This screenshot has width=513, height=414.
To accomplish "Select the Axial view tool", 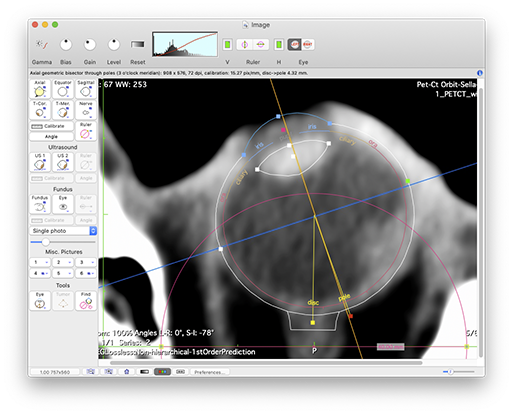I will (x=40, y=89).
